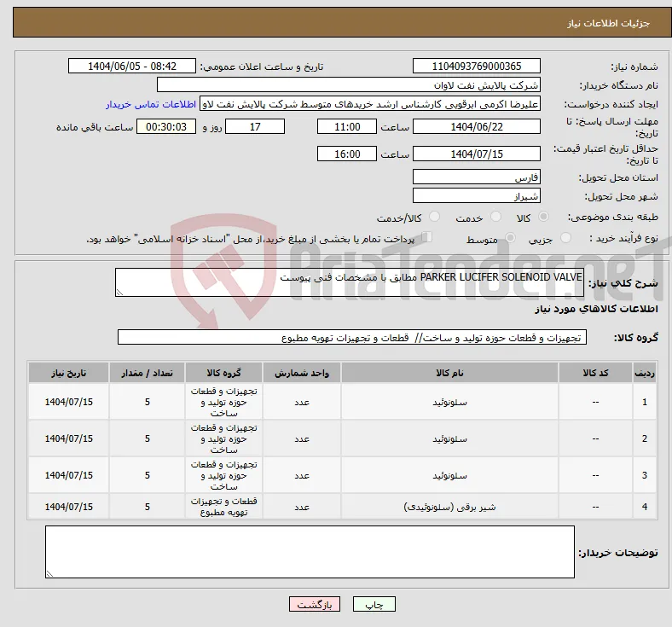Screen dimensions: 672x627
Task: Click the نام کالا column header
Action: (449, 373)
